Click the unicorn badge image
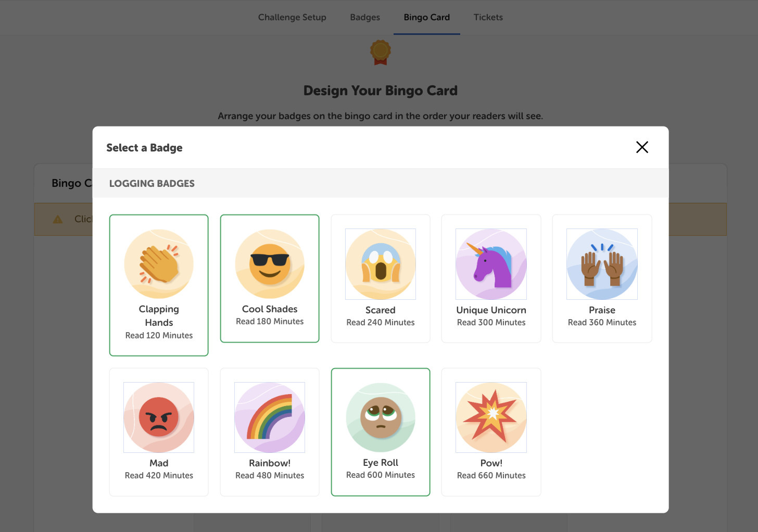This screenshot has height=532, width=758. point(491,264)
